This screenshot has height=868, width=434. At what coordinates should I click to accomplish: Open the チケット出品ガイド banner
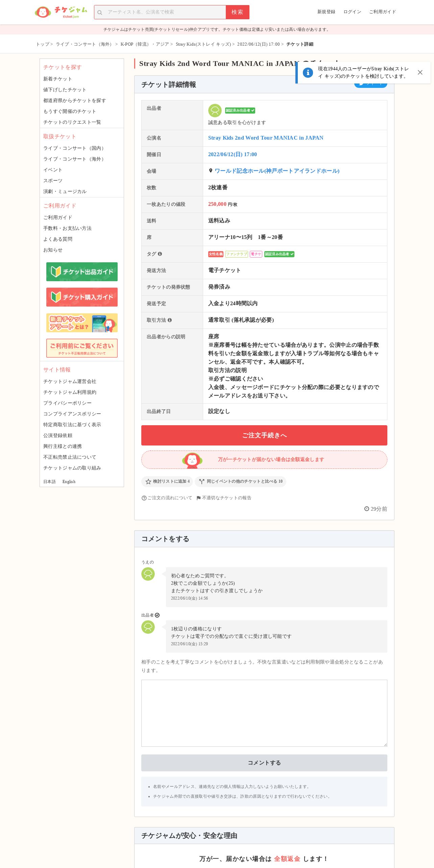pyautogui.click(x=82, y=272)
